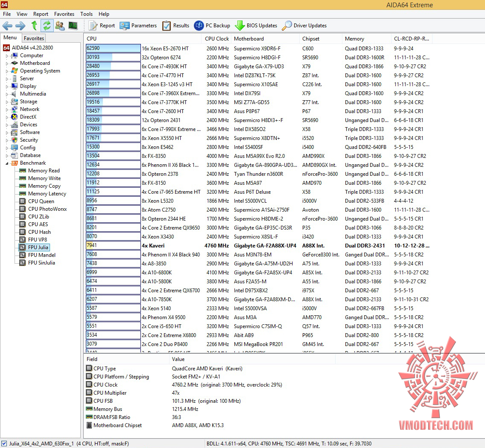Open the system monitor graph icon

pyautogui.click(x=73, y=26)
